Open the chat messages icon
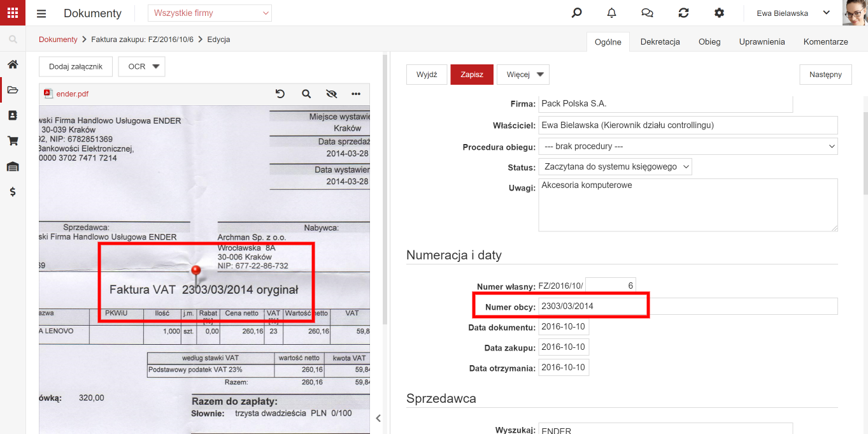Image resolution: width=868 pixels, height=434 pixels. [647, 13]
